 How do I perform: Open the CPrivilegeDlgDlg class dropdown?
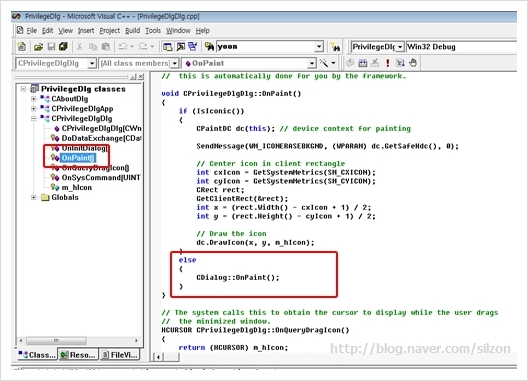point(92,63)
